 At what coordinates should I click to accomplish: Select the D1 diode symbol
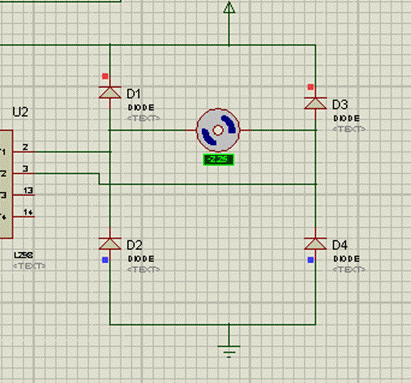(110, 92)
